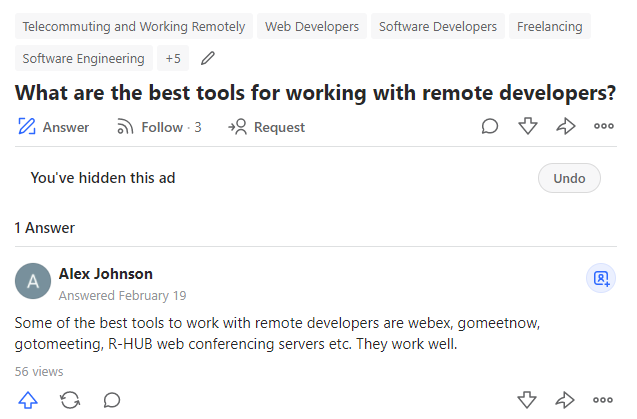637x419 pixels.
Task: Click the Answer pencil button
Action: pyautogui.click(x=53, y=127)
